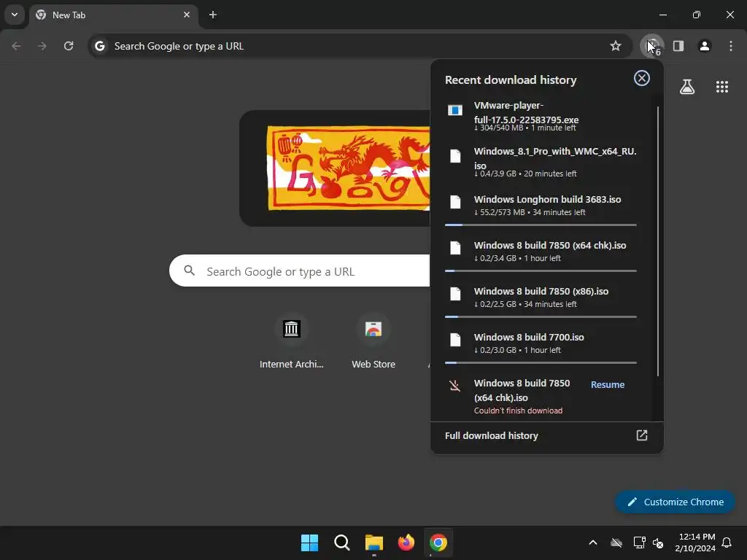Screen dimensions: 747x560
Task: Open the Chrome three-dot menu
Action: (731, 46)
